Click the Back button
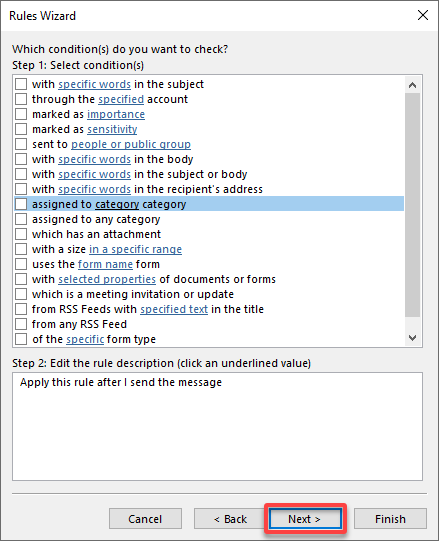Image resolution: width=439 pixels, height=541 pixels. pos(230,519)
